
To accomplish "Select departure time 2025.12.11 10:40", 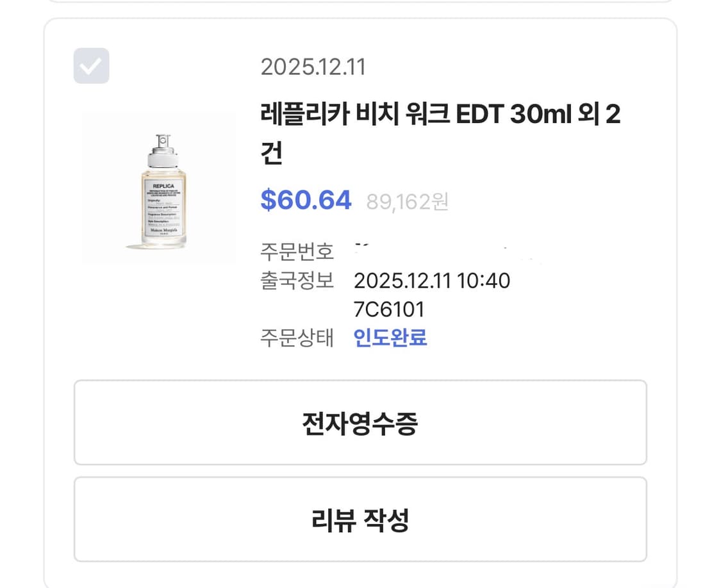I will (x=432, y=281).
